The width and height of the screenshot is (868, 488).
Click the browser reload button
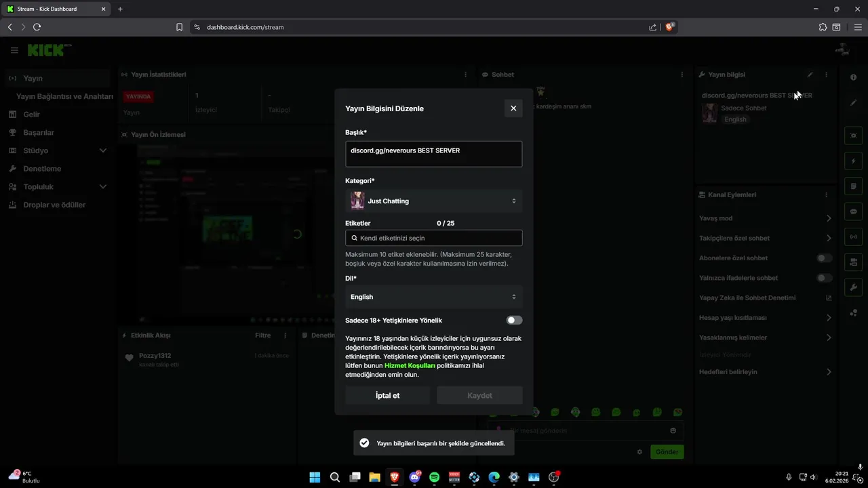37,27
